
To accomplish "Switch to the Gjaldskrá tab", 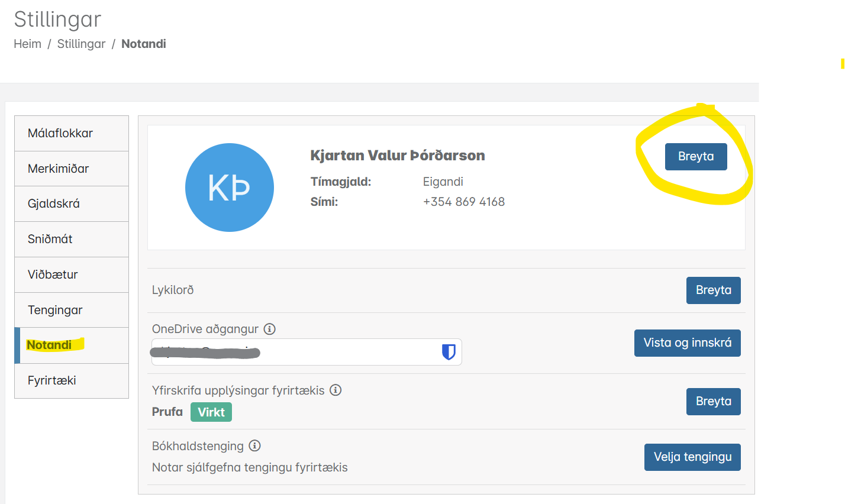I will 72,203.
